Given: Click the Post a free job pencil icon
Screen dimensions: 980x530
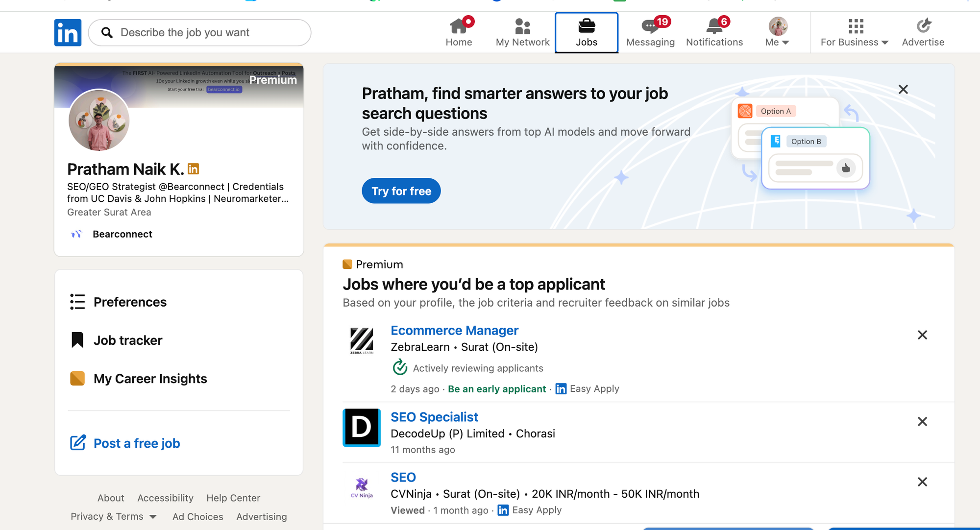Looking at the screenshot, I should [x=78, y=443].
